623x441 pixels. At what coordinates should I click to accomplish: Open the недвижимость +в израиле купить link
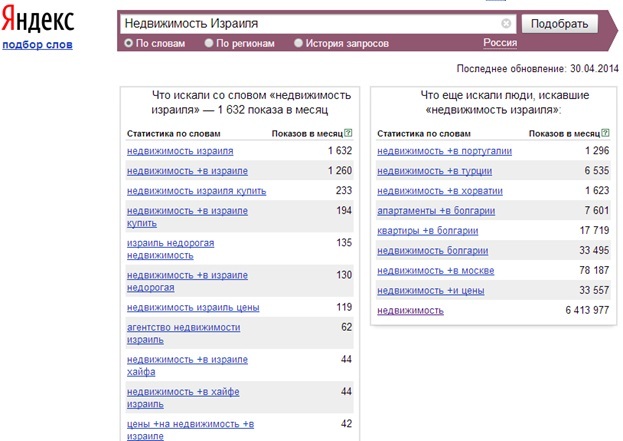click(187, 217)
